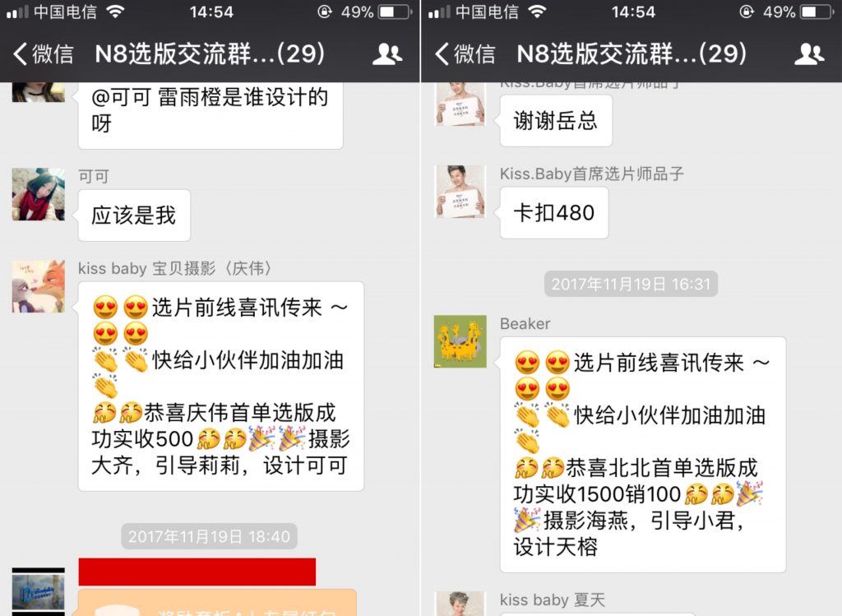Image resolution: width=842 pixels, height=616 pixels.
Task: Tap Kiss.Baby 品子 avatar beside 谢谢岳总
Action: click(460, 104)
